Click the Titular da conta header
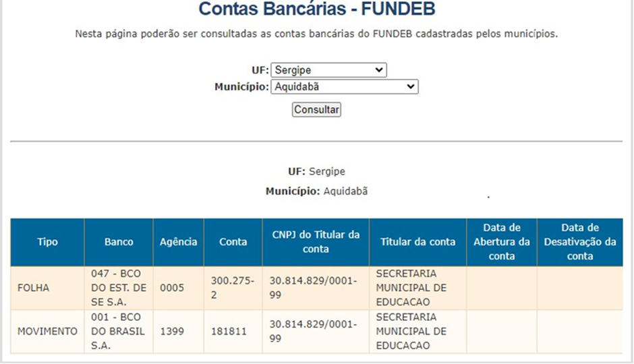 click(417, 242)
